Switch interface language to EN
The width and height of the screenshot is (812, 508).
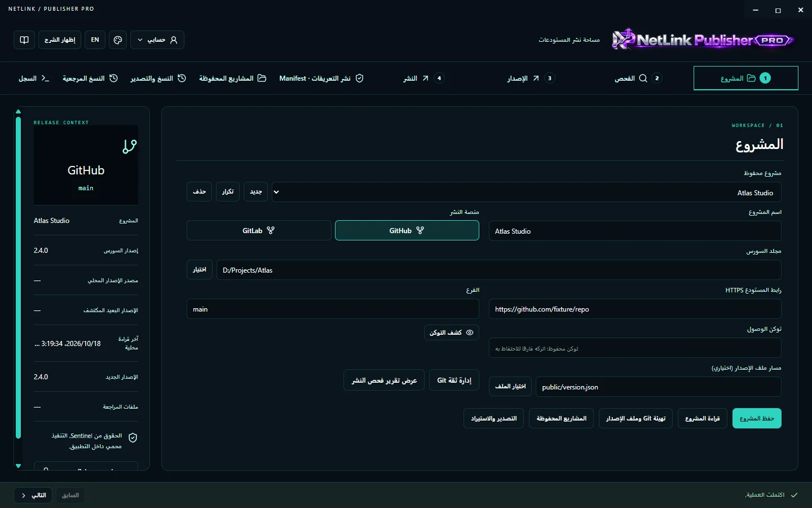coord(95,40)
